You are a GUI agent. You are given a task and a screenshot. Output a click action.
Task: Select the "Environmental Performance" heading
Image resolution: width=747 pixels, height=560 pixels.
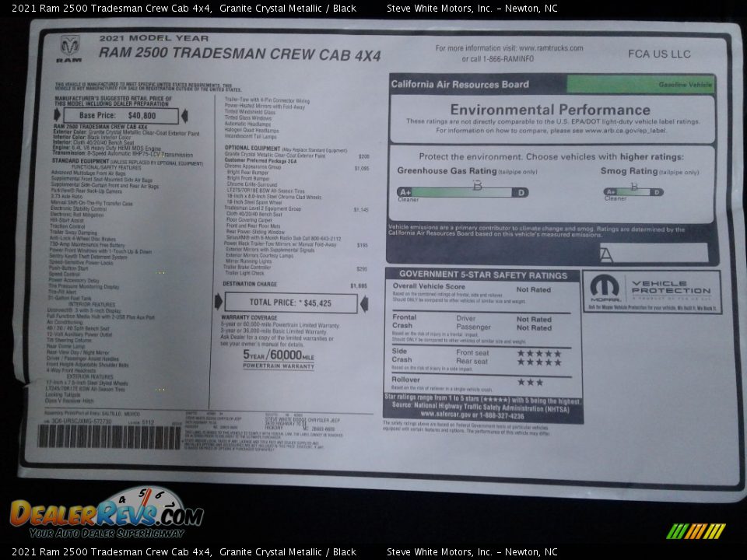[x=550, y=110]
